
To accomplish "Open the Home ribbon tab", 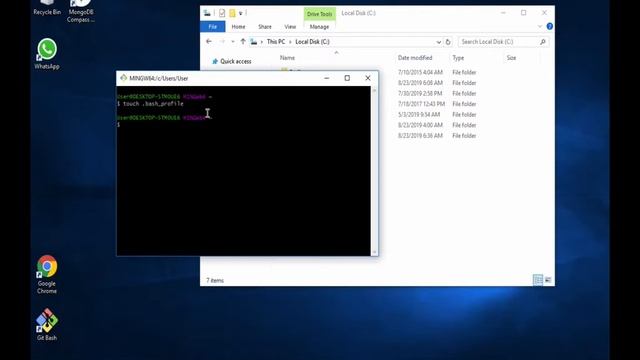I will tap(238, 27).
